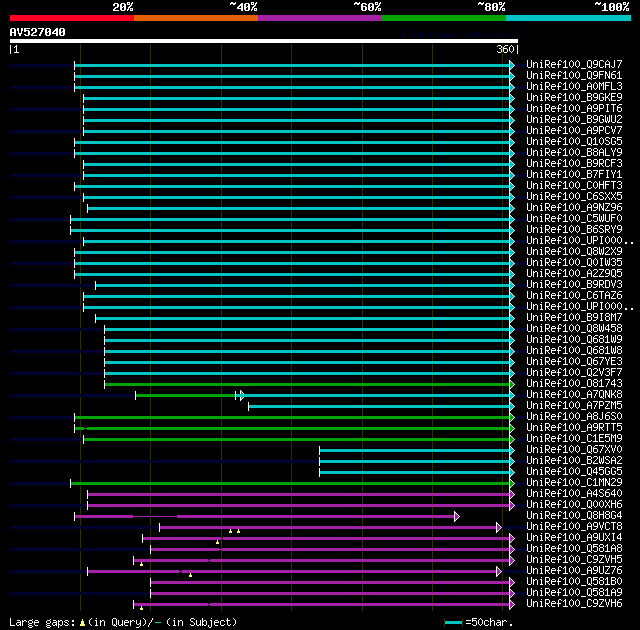
Task: Click the cyan alignment bar for Q9CAJ7
Action: tap(292, 65)
